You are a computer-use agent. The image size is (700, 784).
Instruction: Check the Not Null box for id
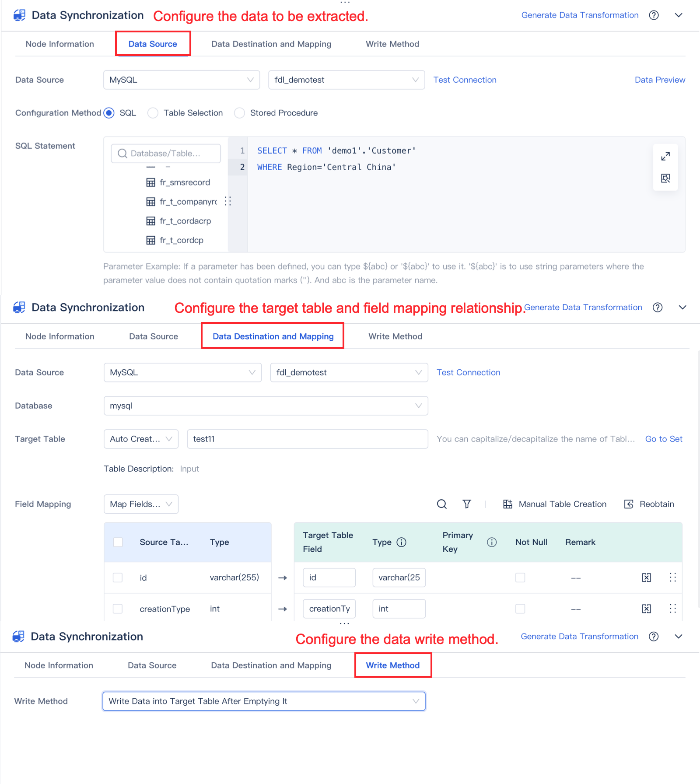(520, 577)
